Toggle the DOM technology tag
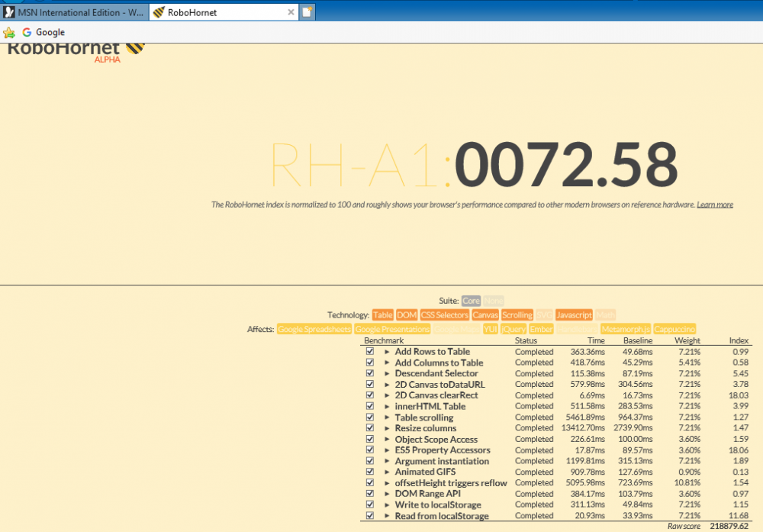763x532 pixels. point(407,315)
